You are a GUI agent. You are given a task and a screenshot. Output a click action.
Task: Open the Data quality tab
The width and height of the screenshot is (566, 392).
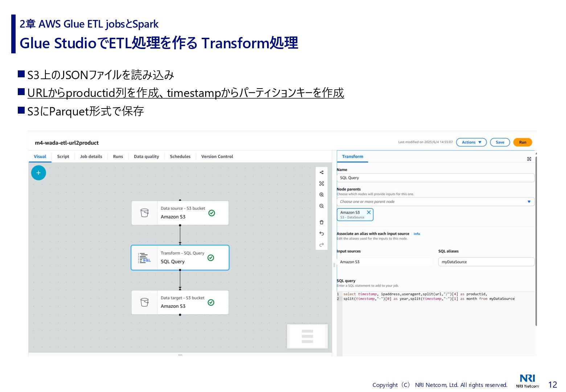pos(147,156)
